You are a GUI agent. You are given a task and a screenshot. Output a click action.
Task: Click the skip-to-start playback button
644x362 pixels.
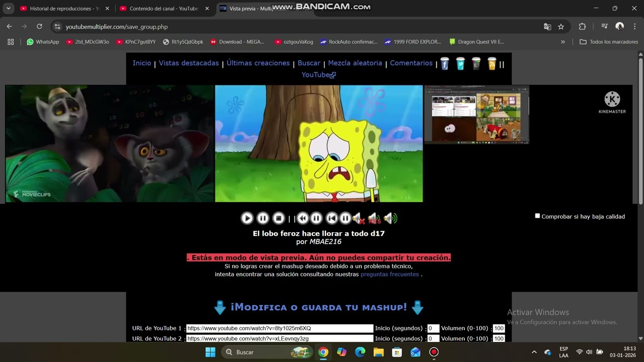point(332,218)
